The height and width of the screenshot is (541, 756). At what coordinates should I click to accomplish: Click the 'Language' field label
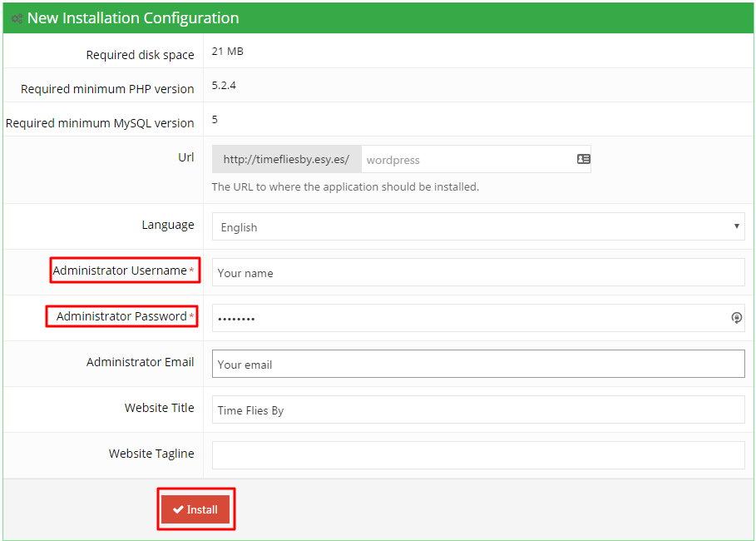pyautogui.click(x=167, y=225)
